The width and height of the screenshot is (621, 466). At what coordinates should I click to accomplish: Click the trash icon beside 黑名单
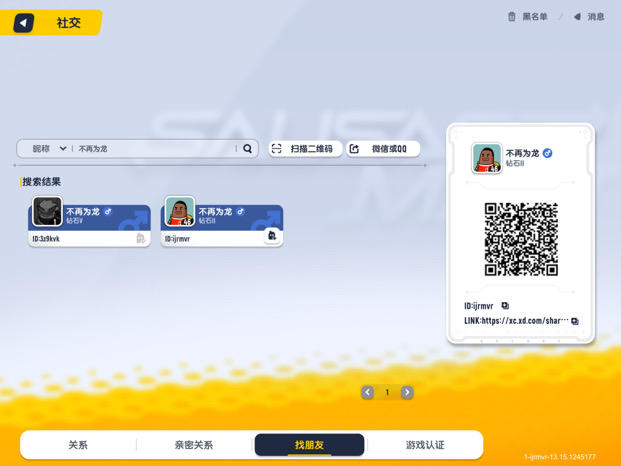[x=512, y=17]
